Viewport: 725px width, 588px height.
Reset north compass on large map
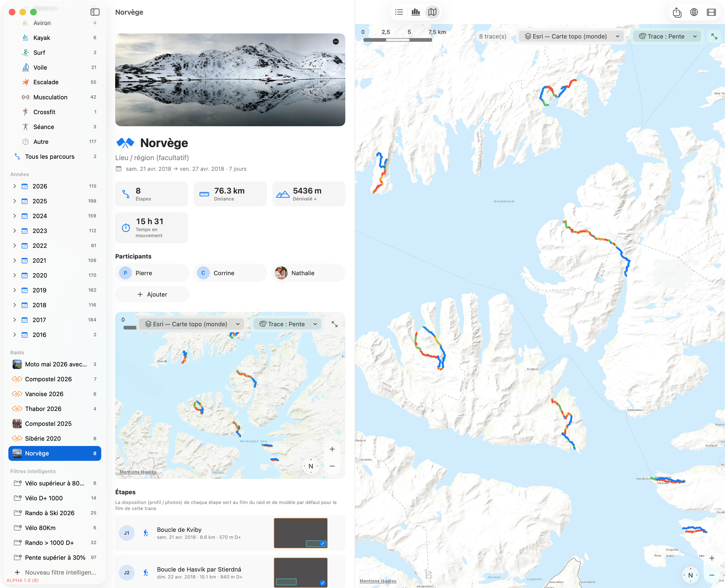(690, 575)
